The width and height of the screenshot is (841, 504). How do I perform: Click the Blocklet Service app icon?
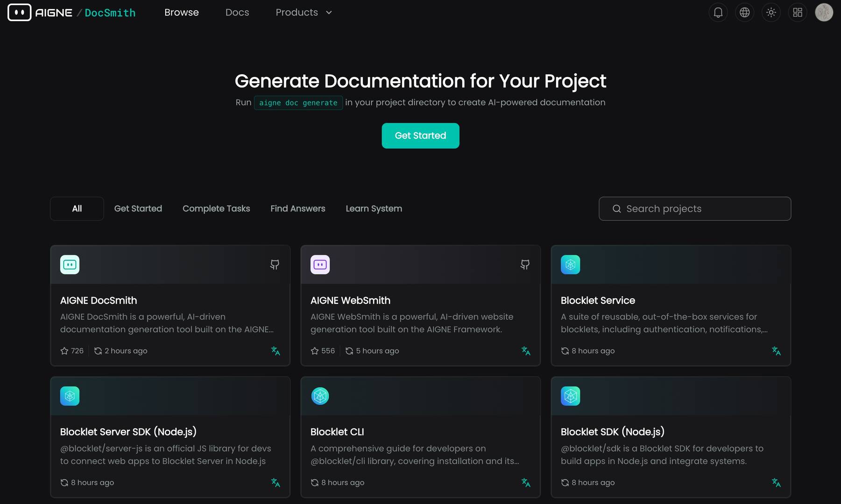(570, 264)
